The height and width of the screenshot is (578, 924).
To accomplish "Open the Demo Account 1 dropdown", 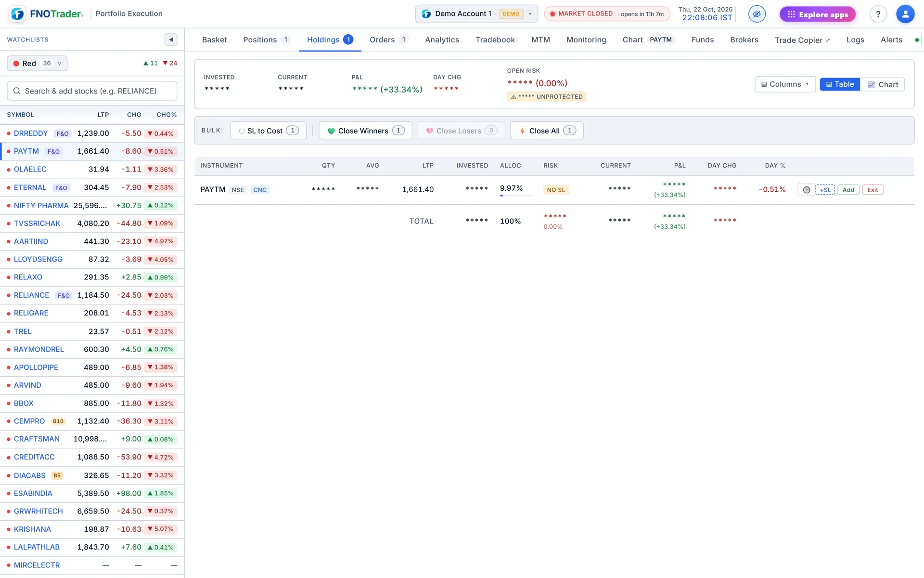I will coord(476,14).
